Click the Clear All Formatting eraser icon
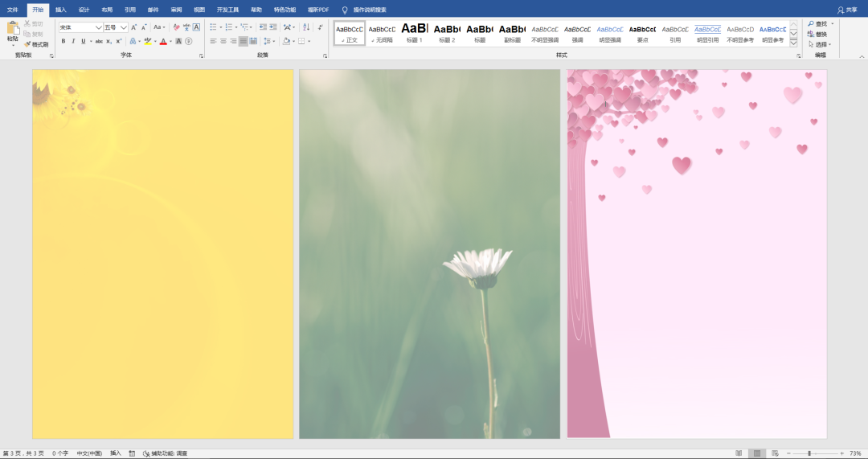Image resolution: width=868 pixels, height=459 pixels. click(x=177, y=27)
